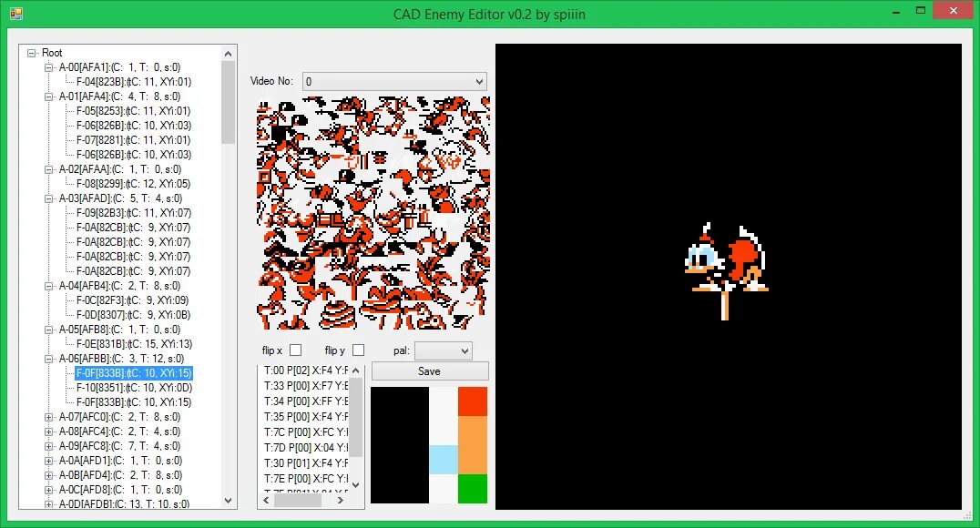Select tile row T:7E P[00]
This screenshot has height=528, width=980.
pos(305,479)
